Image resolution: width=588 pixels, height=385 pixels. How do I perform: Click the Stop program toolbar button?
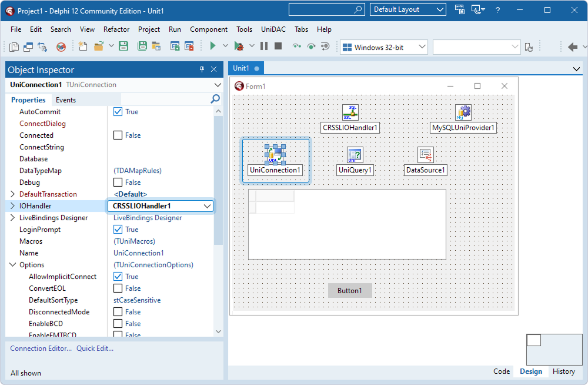[278, 46]
